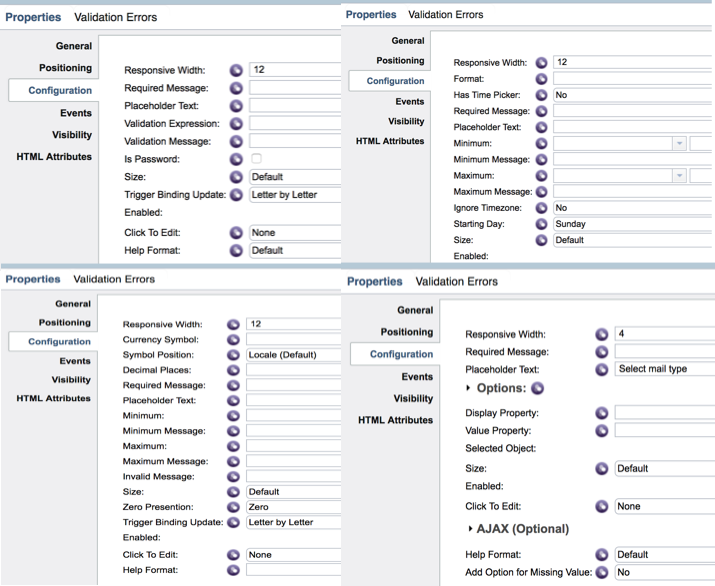
Task: Open Starting Day dropdown showing Sunday
Action: point(632,224)
